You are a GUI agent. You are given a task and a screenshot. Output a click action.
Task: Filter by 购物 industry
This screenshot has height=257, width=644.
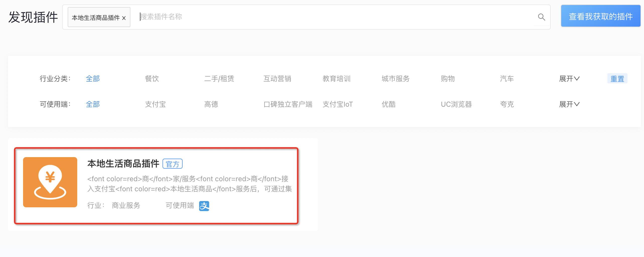pos(448,79)
